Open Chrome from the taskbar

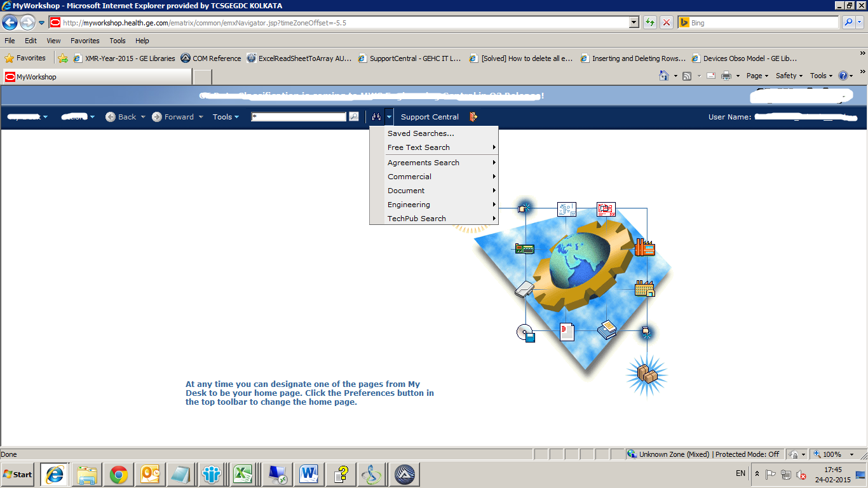coord(118,474)
